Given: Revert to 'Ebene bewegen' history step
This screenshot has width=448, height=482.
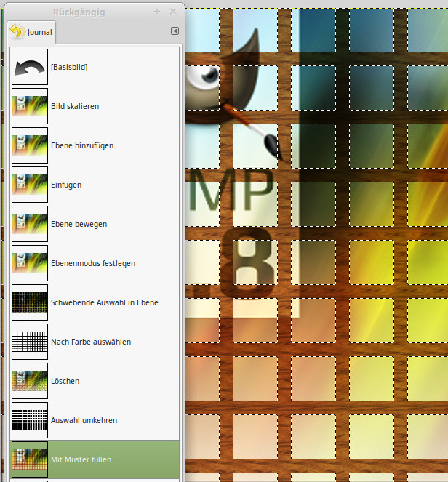Looking at the screenshot, I should pos(79,224).
